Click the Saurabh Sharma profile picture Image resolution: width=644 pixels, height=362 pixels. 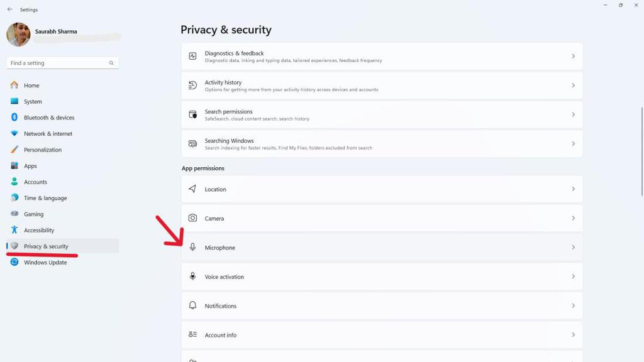18,35
